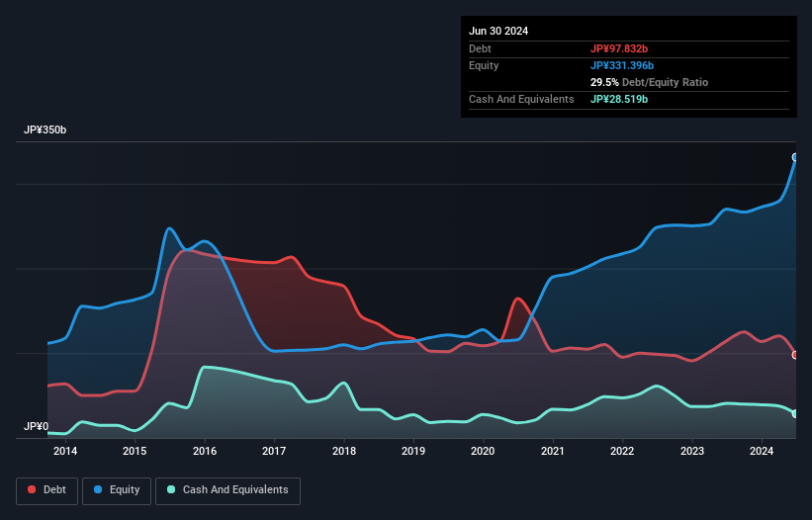This screenshot has height=520, width=812.
Task: Click the 2018 x-axis label
Action: (344, 451)
